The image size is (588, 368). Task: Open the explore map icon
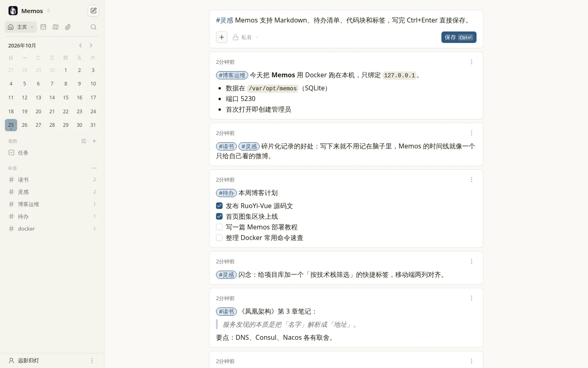(56, 27)
